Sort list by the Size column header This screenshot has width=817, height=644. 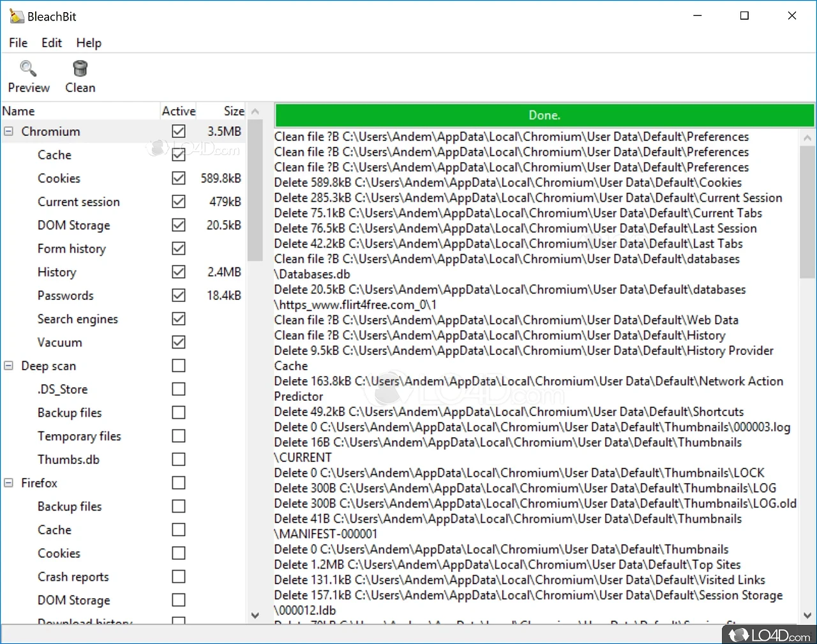click(234, 111)
